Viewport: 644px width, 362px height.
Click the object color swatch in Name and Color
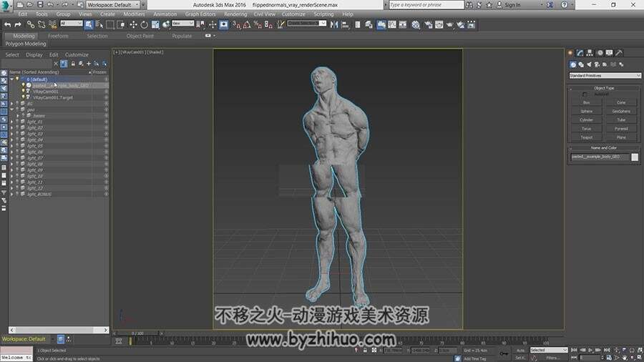635,157
